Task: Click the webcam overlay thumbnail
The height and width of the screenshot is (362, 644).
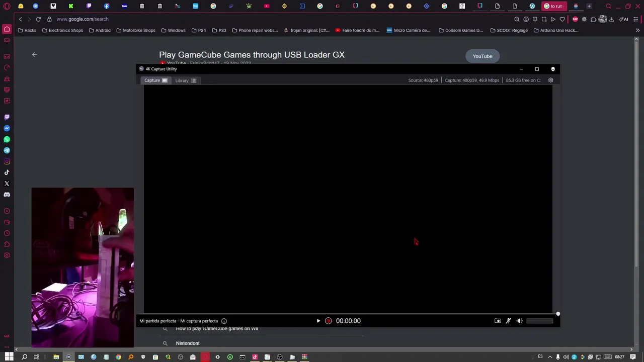Action: click(83, 267)
